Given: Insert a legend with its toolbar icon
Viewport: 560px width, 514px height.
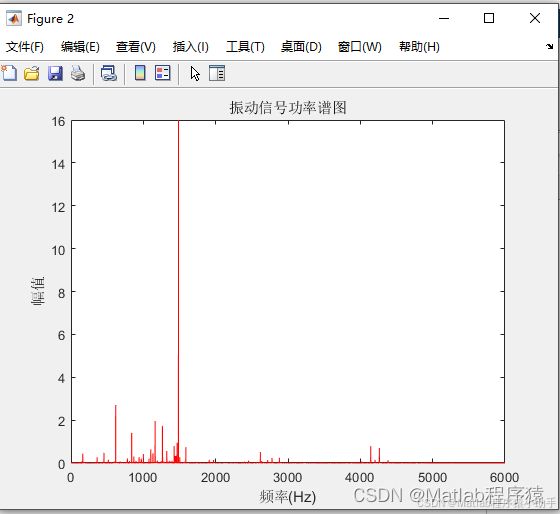Looking at the screenshot, I should (x=162, y=73).
